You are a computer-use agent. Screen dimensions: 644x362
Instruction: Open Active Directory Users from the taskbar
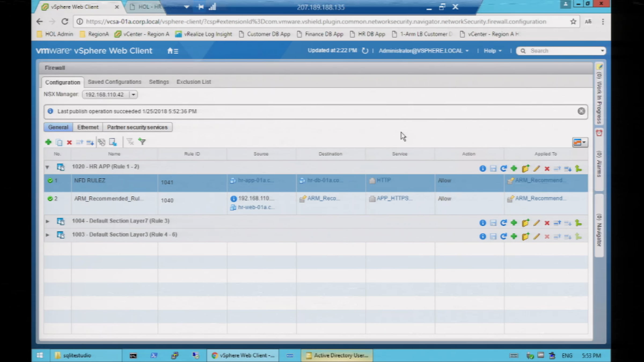point(337,356)
